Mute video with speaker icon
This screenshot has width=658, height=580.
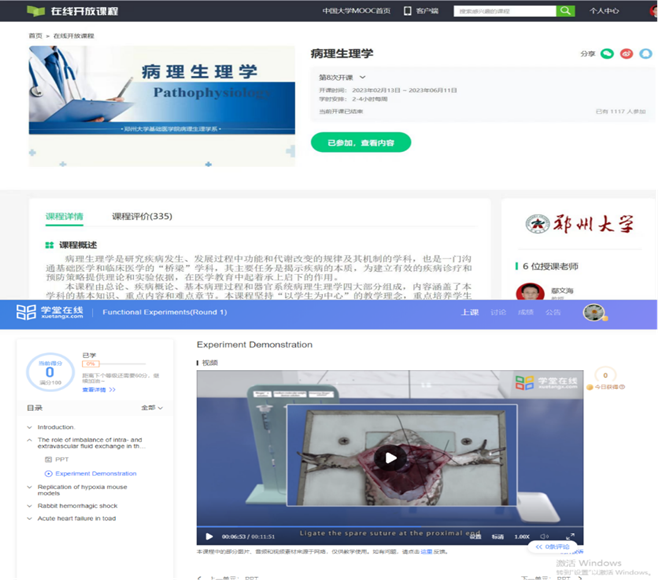coord(545,536)
